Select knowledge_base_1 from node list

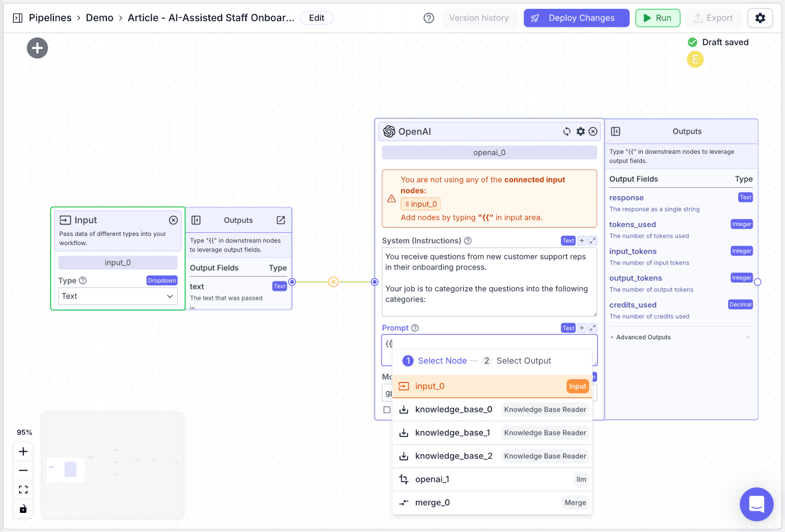pyautogui.click(x=492, y=433)
